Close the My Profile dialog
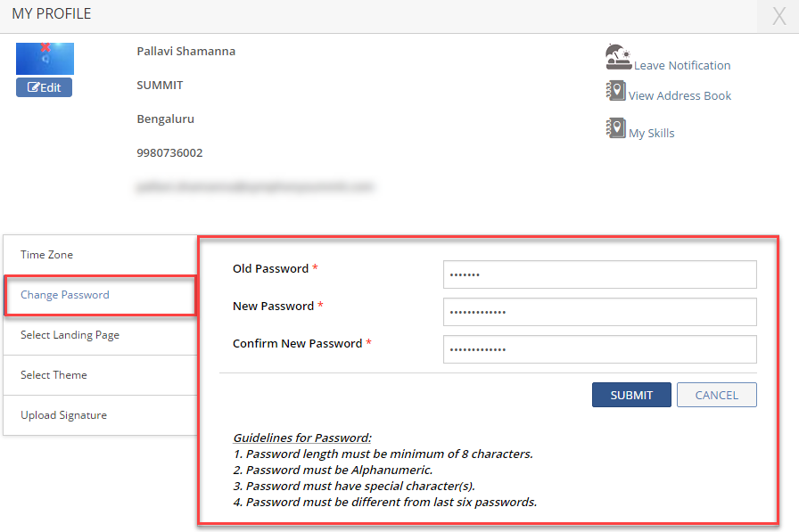This screenshot has width=799, height=532. 778,17
